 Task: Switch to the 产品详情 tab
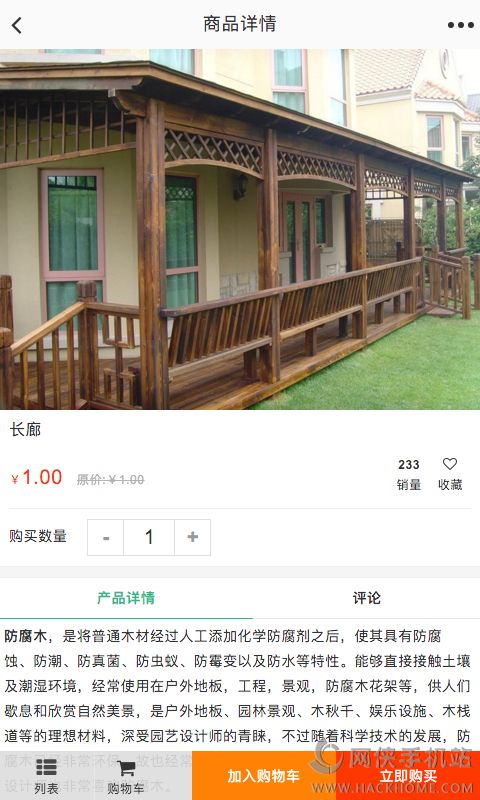pyautogui.click(x=126, y=598)
